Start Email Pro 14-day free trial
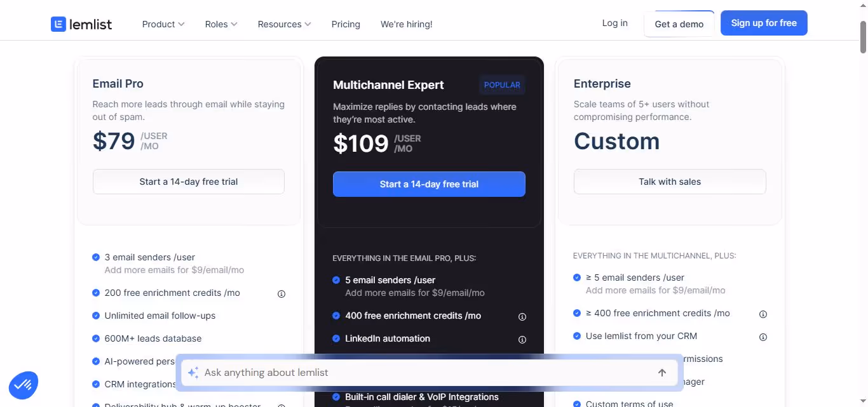 click(189, 182)
